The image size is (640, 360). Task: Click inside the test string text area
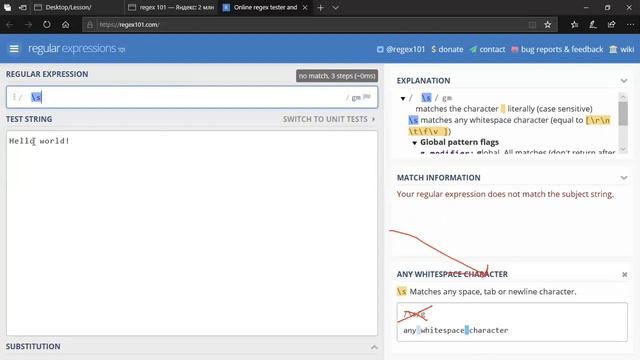pyautogui.click(x=192, y=233)
